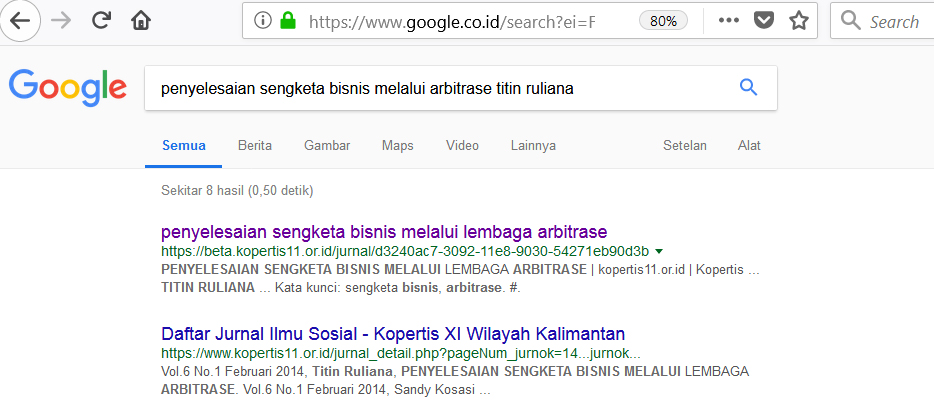Click the forward navigation arrow
Screen dimensions: 934x411
[x=60, y=20]
